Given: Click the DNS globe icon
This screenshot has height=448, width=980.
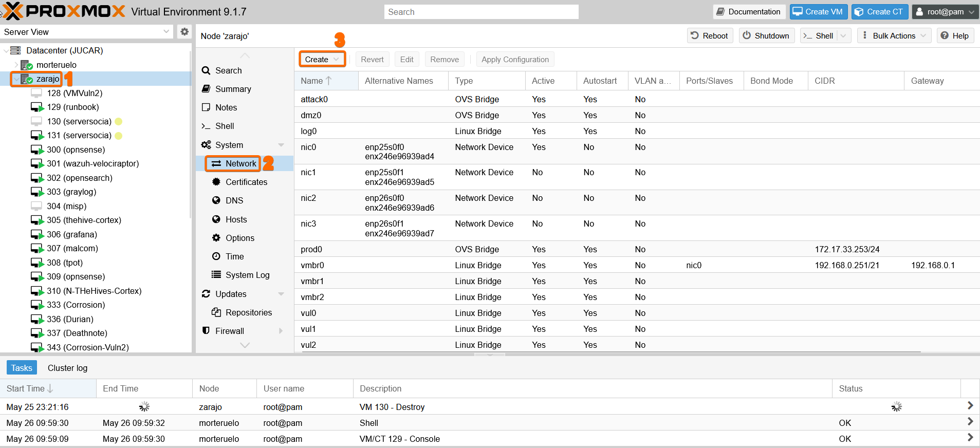Looking at the screenshot, I should [216, 200].
